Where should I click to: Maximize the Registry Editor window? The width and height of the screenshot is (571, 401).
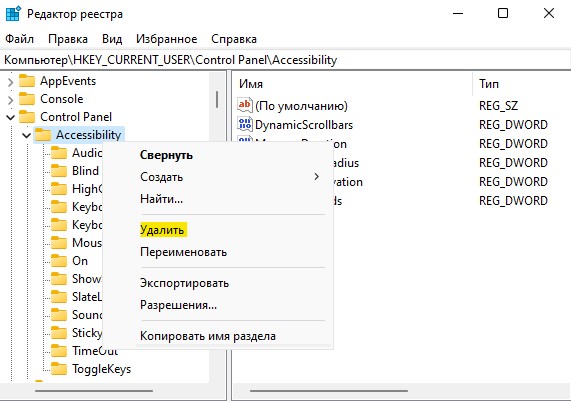503,14
